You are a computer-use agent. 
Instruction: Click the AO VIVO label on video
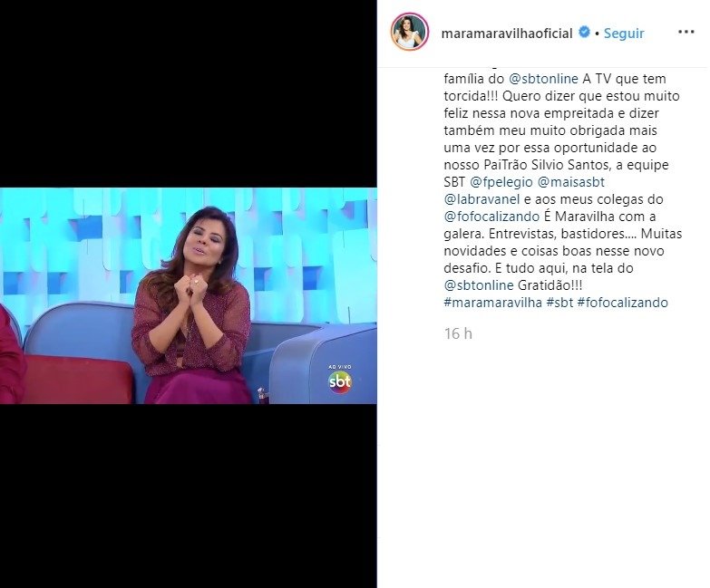(x=340, y=367)
